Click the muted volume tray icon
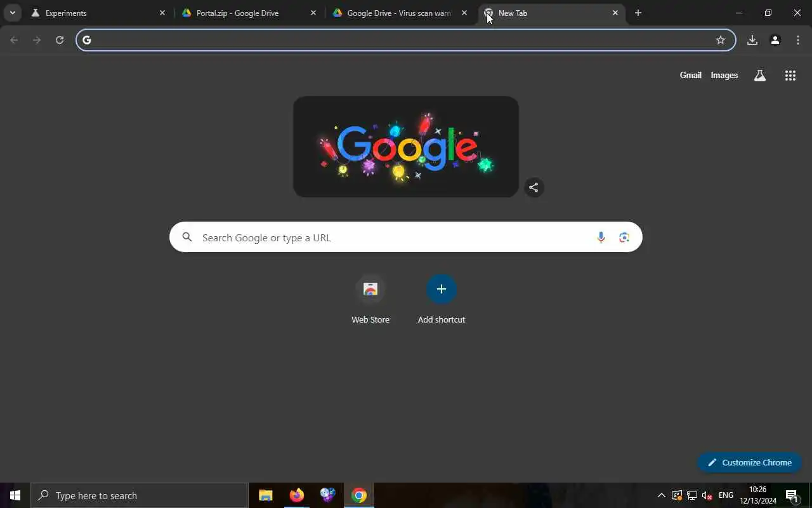Image resolution: width=812 pixels, height=508 pixels. pyautogui.click(x=707, y=495)
